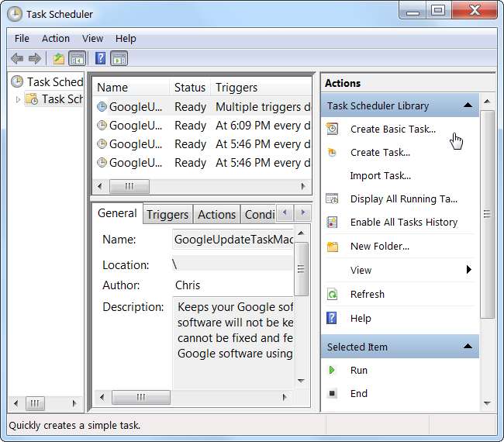Click the Name field of the task
This screenshot has height=442, width=504.
(233, 240)
